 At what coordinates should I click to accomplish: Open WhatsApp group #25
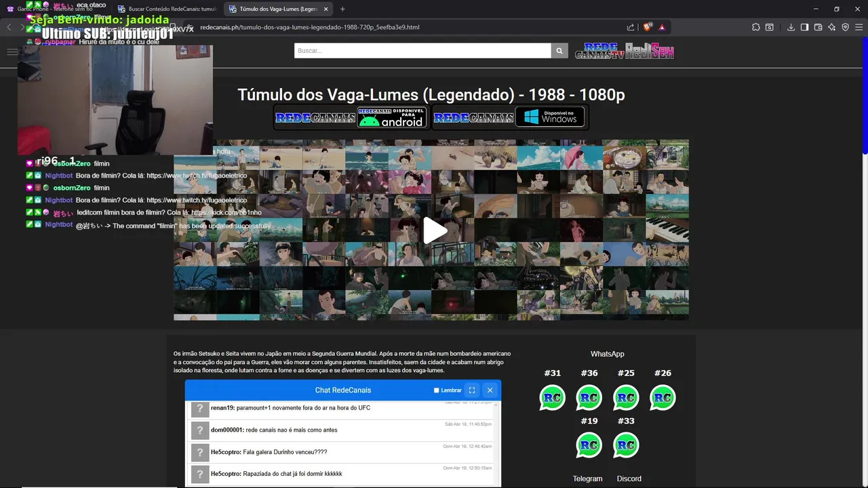click(626, 398)
